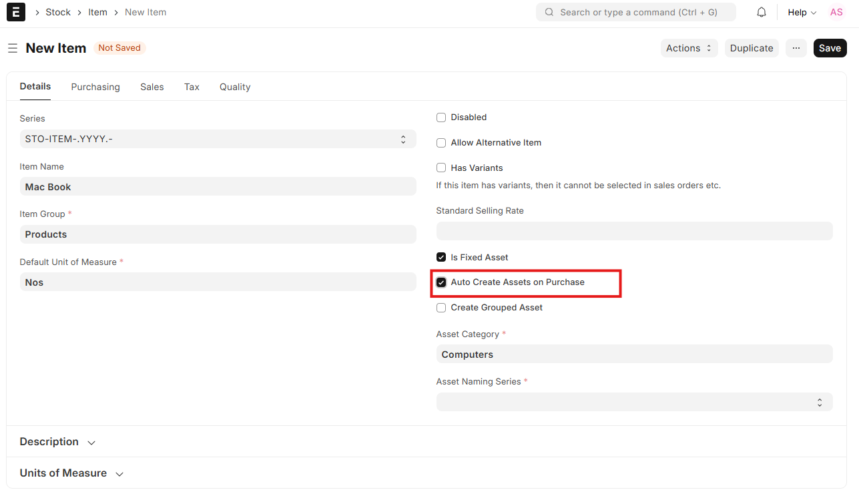Open the Asset Naming Series dropdown

634,402
